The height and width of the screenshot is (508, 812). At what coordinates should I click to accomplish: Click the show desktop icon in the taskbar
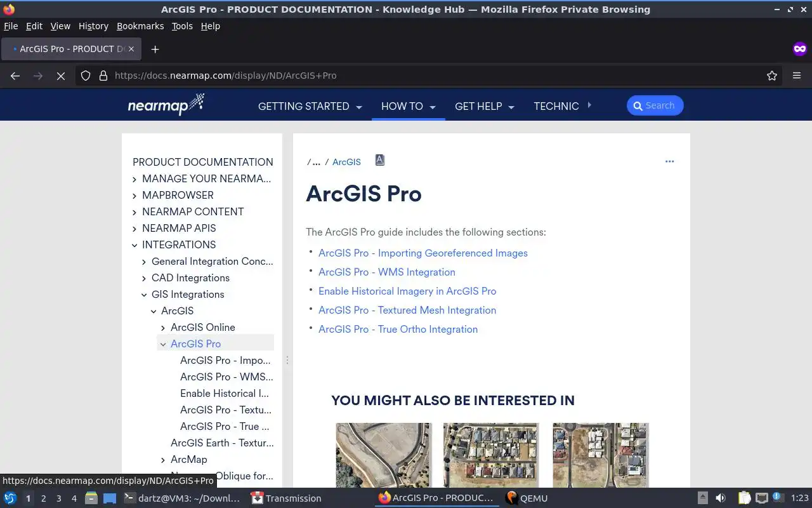point(110,498)
